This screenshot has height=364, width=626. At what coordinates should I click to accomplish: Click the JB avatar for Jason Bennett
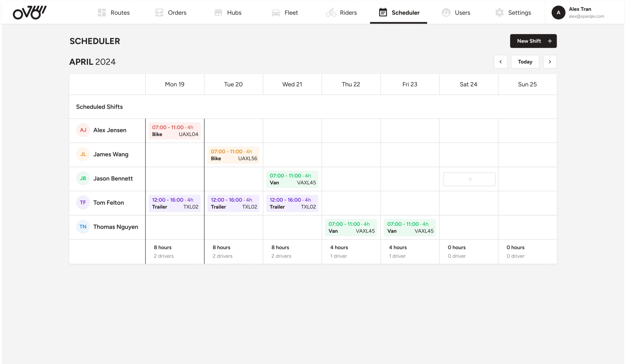[x=83, y=178]
